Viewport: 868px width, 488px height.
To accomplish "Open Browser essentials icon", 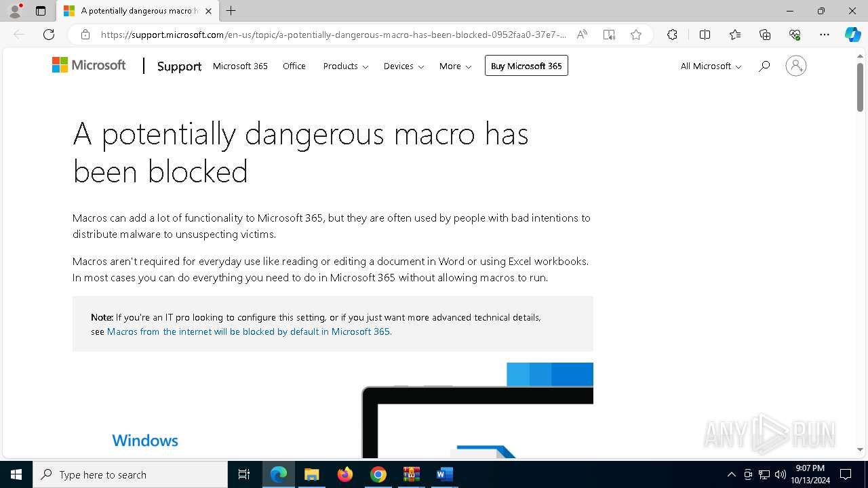I will click(795, 35).
